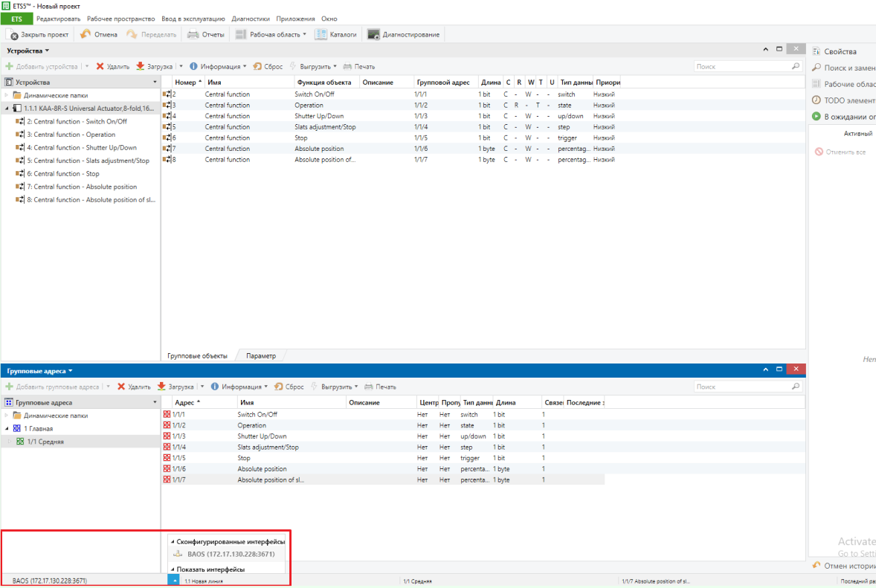Click the Отмена undo button
This screenshot has height=588, width=876.
tap(99, 35)
